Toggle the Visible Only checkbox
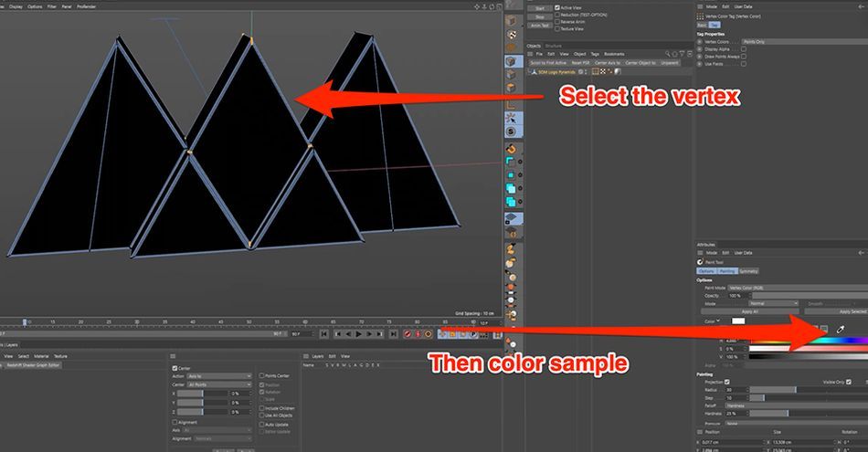This screenshot has width=868, height=452. [x=848, y=382]
